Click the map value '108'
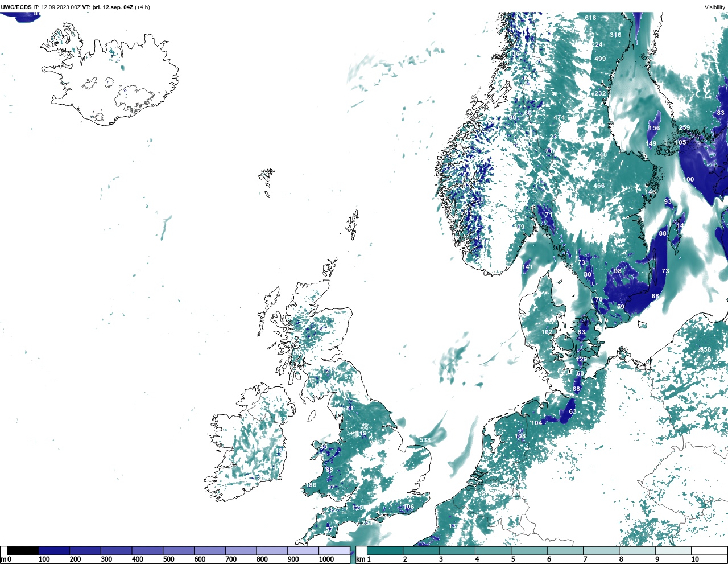The width and height of the screenshot is (728, 564). [x=520, y=437]
